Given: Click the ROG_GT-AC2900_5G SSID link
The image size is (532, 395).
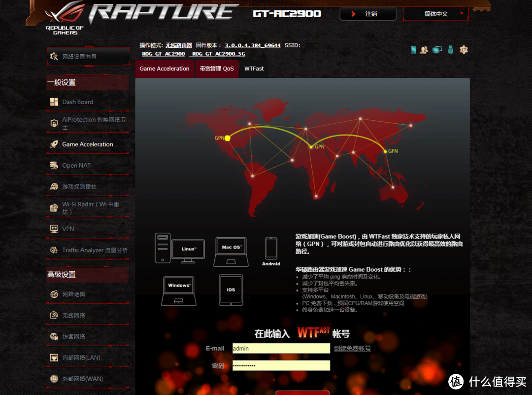Looking at the screenshot, I should click(219, 54).
